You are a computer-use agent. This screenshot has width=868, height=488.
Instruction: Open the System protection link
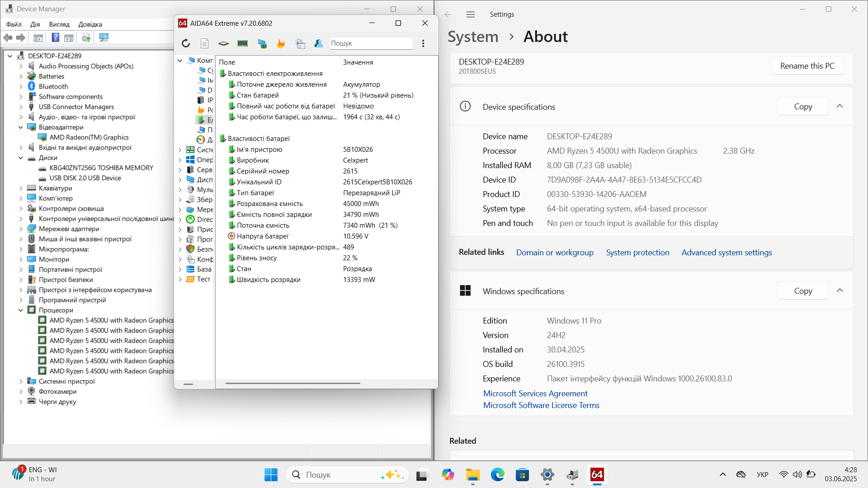tap(637, 253)
